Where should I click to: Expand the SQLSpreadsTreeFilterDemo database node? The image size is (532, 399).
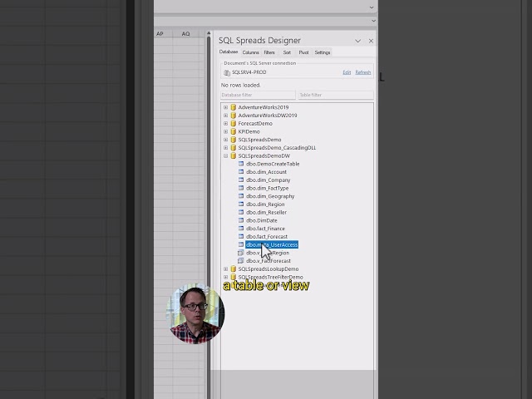225,277
